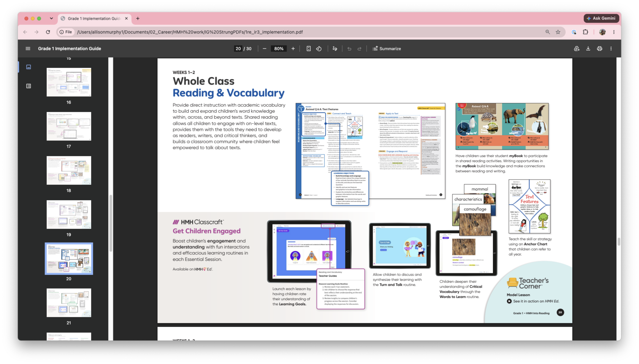
Task: Open the Chrome profile avatar
Action: 602,32
